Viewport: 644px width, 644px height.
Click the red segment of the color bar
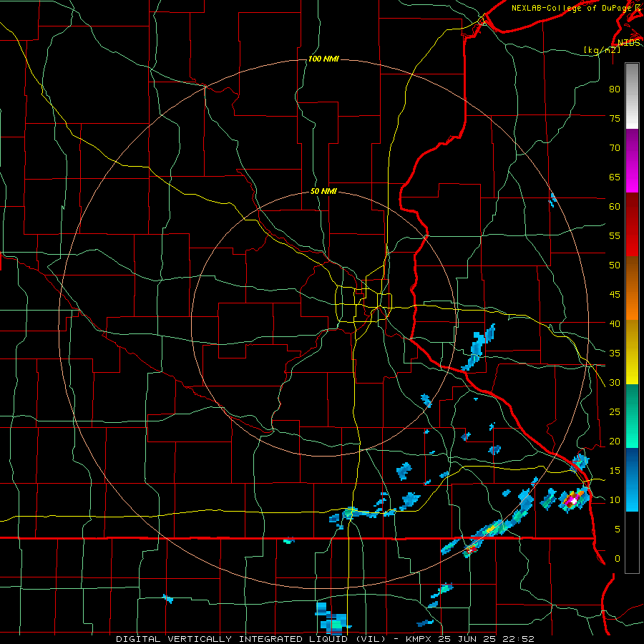632,225
